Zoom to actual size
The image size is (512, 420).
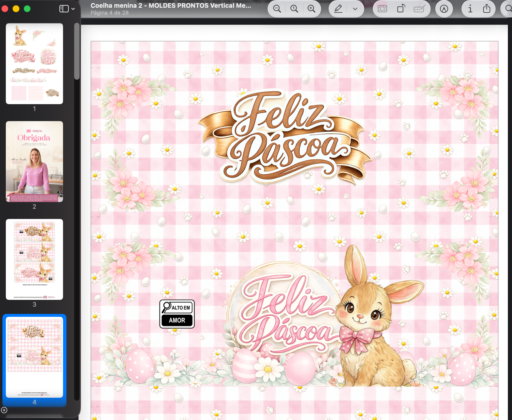pyautogui.click(x=294, y=9)
